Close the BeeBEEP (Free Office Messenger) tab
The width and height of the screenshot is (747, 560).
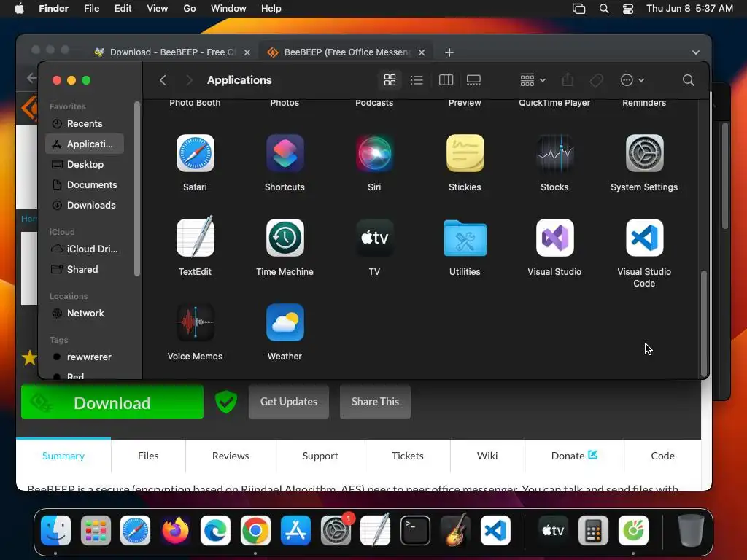(x=422, y=52)
